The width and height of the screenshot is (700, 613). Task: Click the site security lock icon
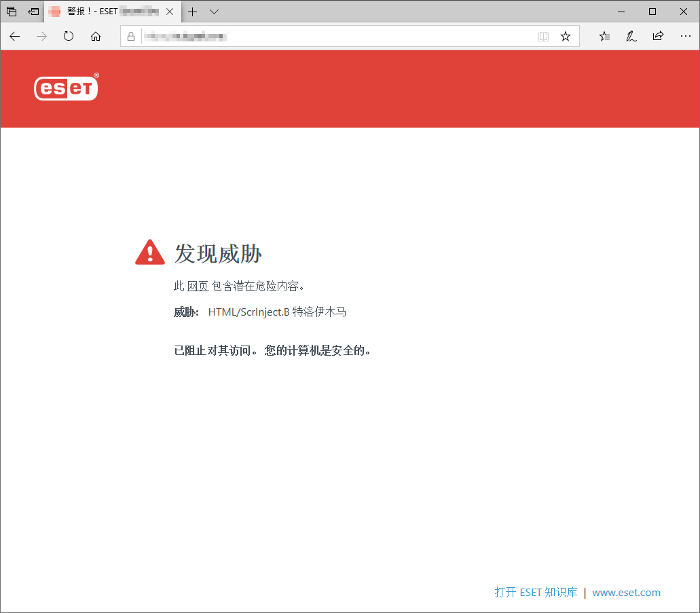tap(131, 37)
